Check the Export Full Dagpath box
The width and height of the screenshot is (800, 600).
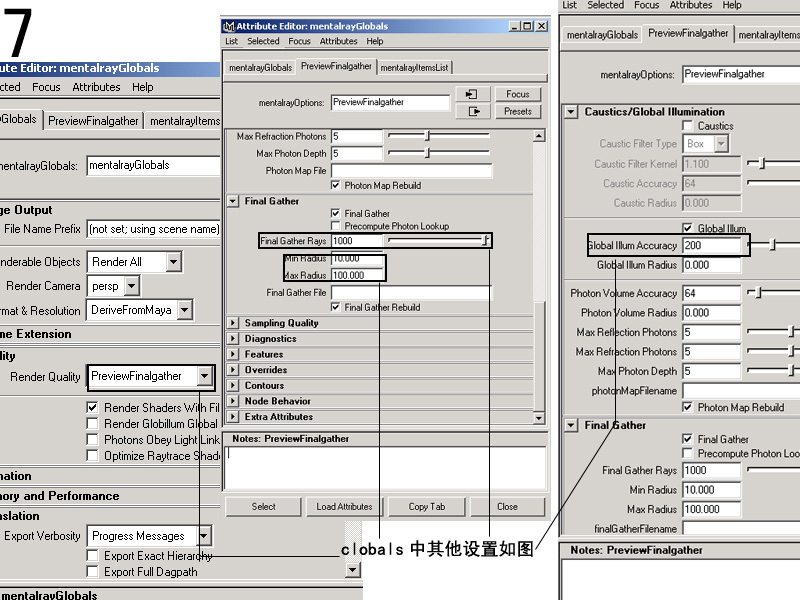click(x=92, y=571)
